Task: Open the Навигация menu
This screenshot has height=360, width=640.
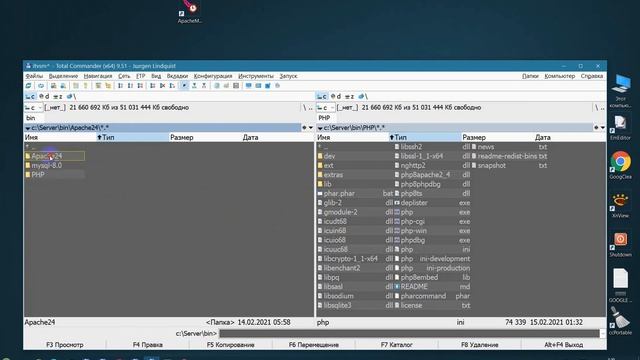Action: click(x=98, y=76)
